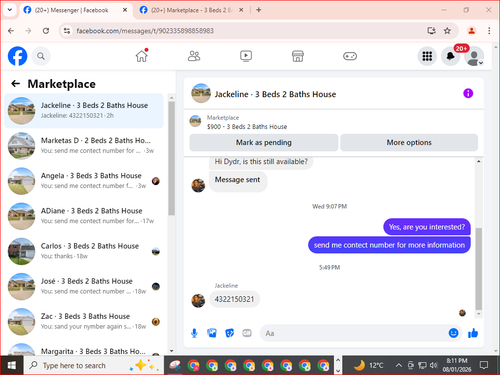Click the 'send me contect number' sent message
Viewport: 500px width, 375px height.
coord(389,245)
